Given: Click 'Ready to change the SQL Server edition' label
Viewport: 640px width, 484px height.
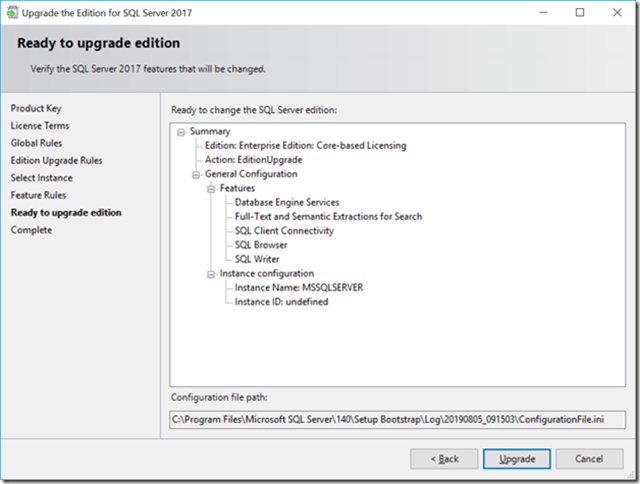Looking at the screenshot, I should tap(254, 110).
